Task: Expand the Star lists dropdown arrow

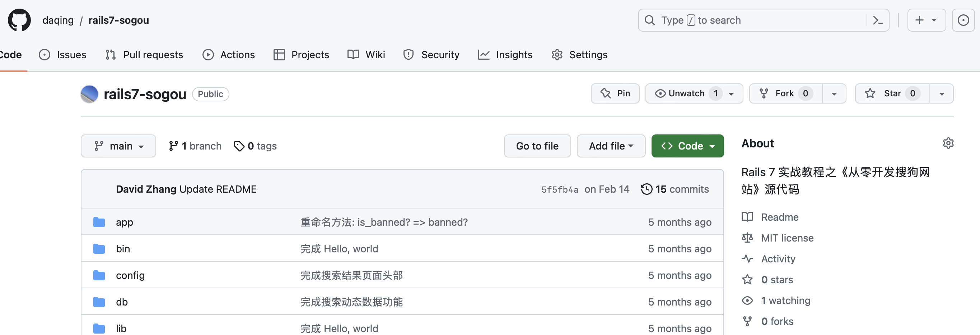Action: pos(942,94)
